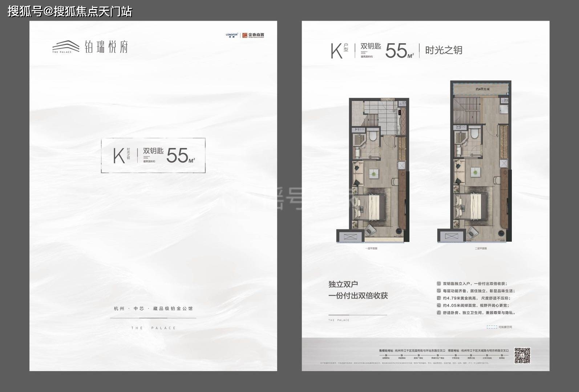
Task: Click the 约4.79米黄金挑高 feature line
Action: (x=476, y=298)
